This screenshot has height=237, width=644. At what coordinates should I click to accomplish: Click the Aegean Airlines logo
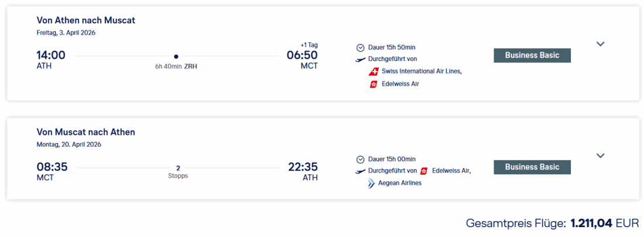[371, 183]
